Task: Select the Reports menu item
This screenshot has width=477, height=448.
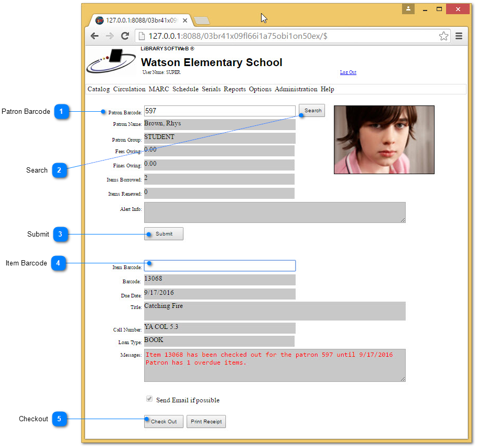Action: tap(234, 89)
